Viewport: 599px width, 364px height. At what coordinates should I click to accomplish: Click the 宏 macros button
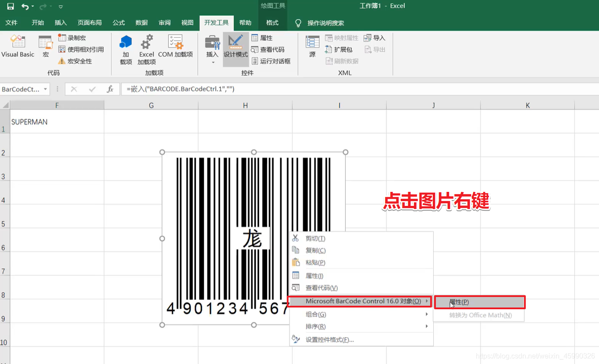(x=46, y=47)
